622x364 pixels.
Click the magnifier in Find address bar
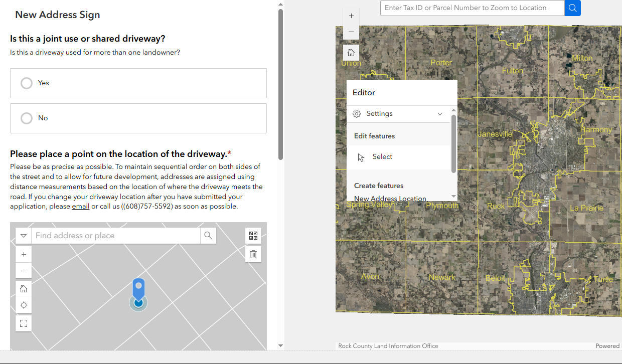click(208, 235)
